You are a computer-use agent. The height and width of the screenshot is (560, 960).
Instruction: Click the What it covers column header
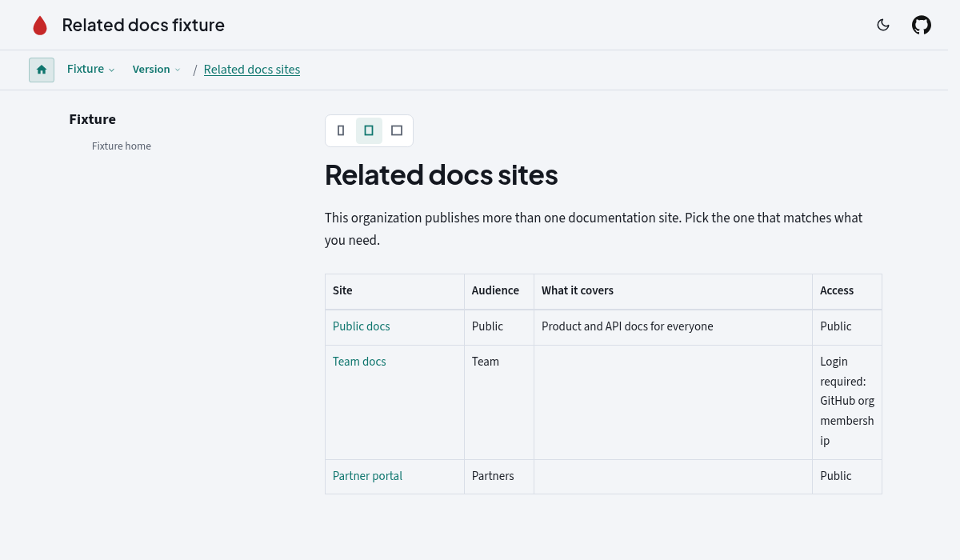click(x=673, y=291)
